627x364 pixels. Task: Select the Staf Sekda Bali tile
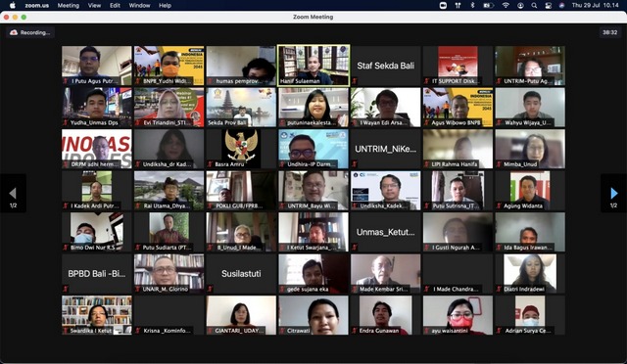385,66
